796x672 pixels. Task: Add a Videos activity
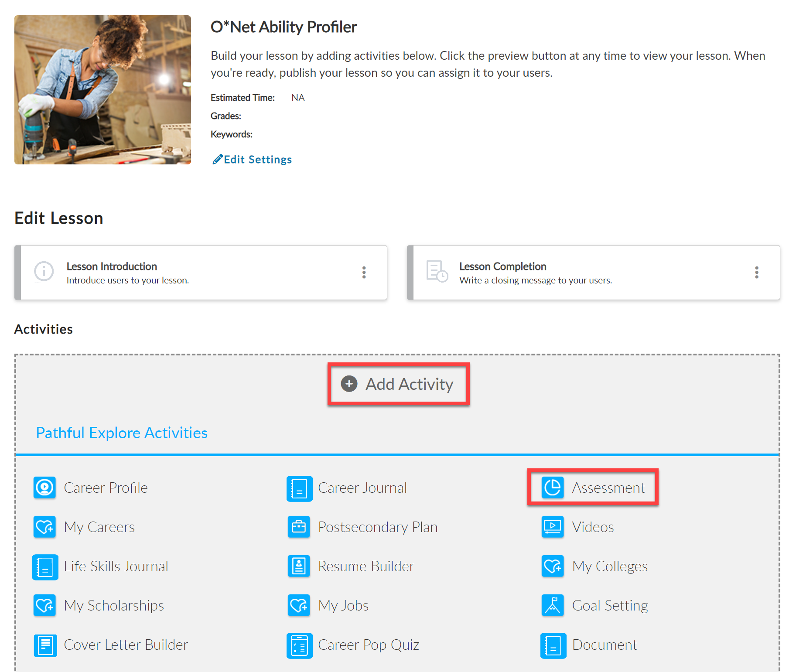point(592,527)
